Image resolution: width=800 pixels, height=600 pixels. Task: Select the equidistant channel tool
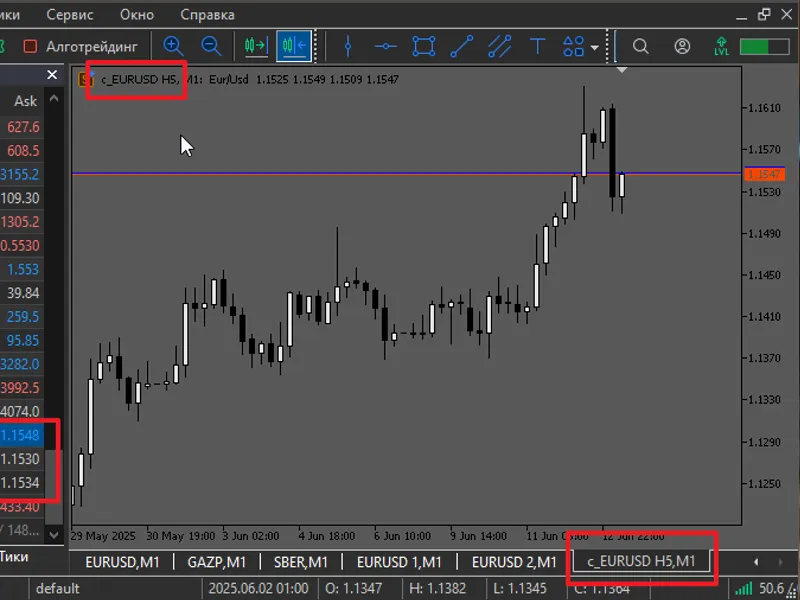(x=499, y=46)
